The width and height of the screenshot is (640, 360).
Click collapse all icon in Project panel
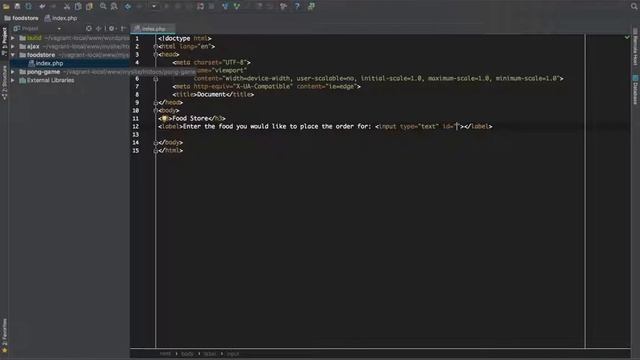click(x=99, y=29)
